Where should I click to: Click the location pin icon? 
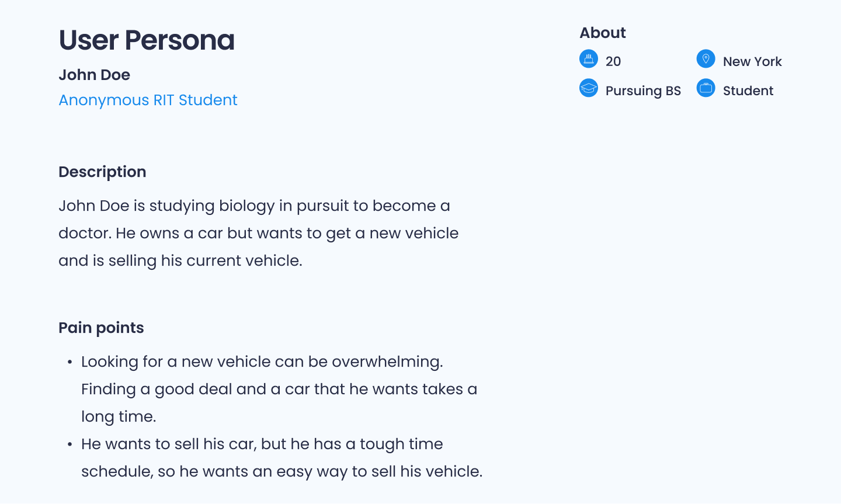point(706,59)
